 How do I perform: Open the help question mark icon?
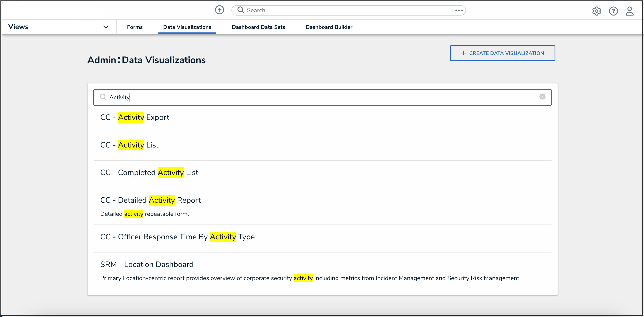[613, 11]
